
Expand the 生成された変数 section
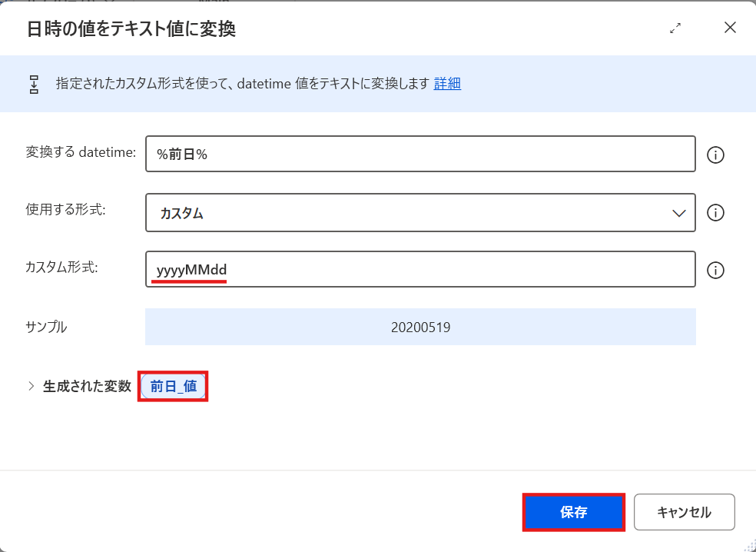31,386
